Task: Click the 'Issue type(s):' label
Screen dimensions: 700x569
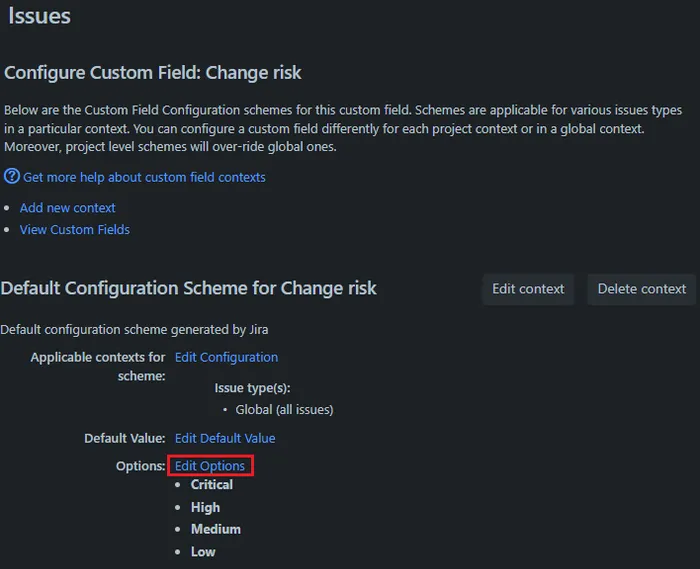Action: [x=252, y=388]
